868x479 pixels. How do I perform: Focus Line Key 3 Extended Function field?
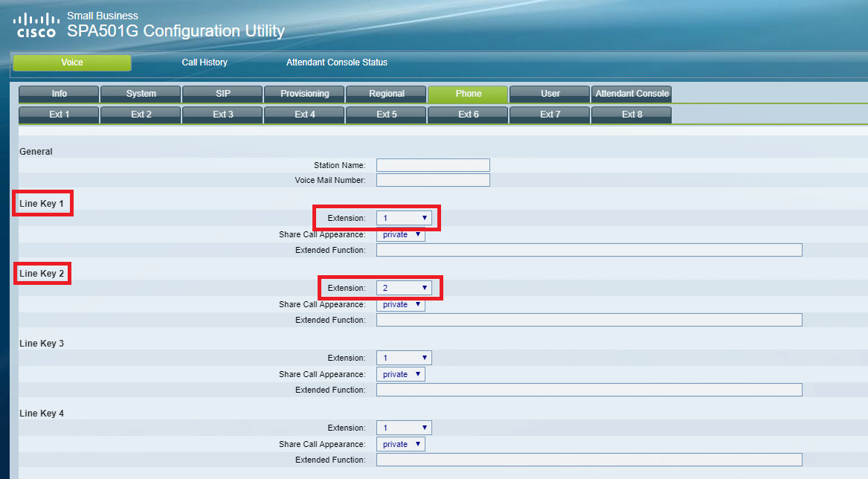coord(589,390)
